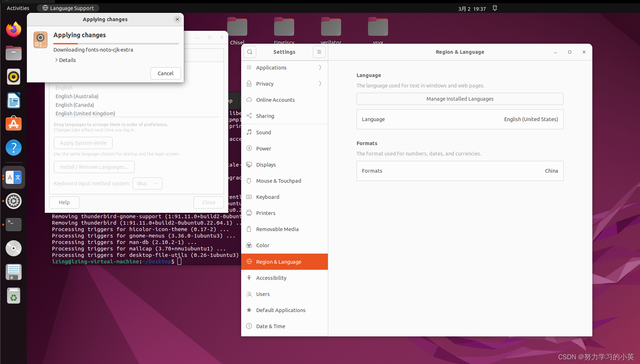Screen dimensions: 640x364
Task: Cancel the fonts-noto-cjk-extra download
Action: pyautogui.click(x=165, y=73)
